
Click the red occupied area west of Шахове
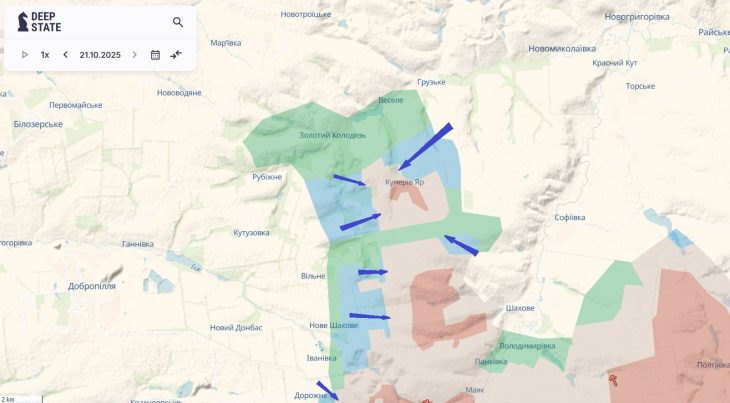(x=445, y=300)
